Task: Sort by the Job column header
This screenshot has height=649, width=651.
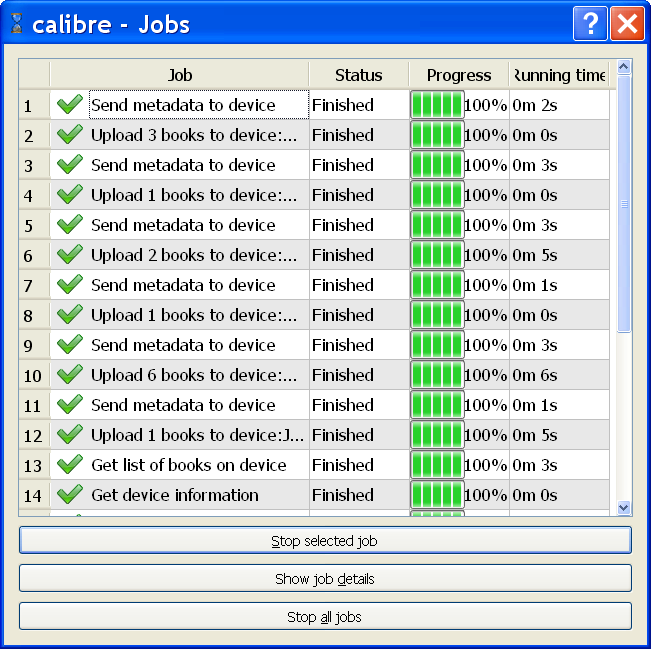Action: pos(179,75)
